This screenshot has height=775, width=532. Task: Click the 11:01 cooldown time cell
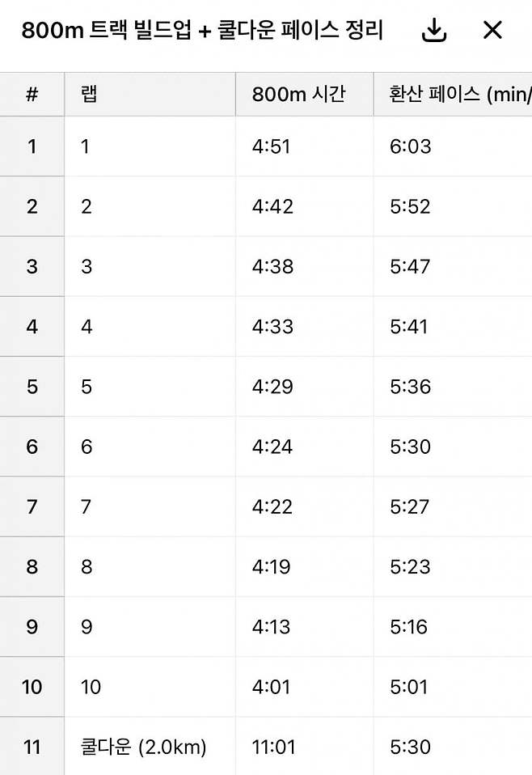coord(304,747)
